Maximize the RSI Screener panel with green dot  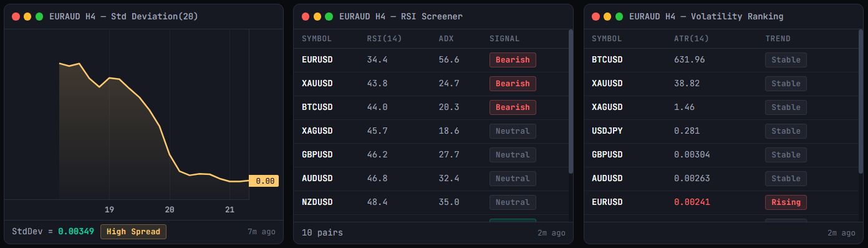pyautogui.click(x=329, y=16)
